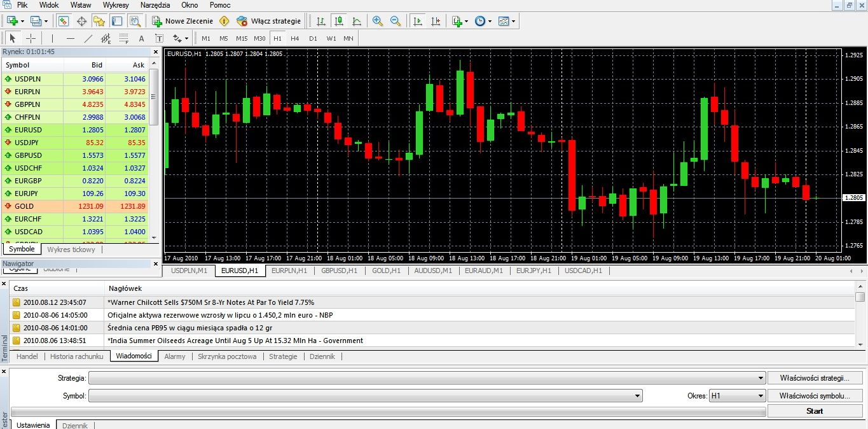Click the Start button
This screenshot has height=429, width=868.
click(x=815, y=411)
